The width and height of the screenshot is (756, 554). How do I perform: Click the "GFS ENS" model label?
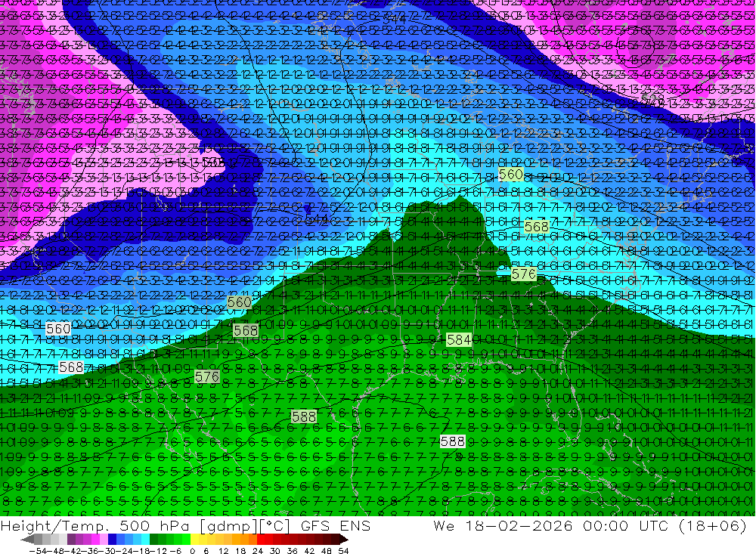(335, 525)
